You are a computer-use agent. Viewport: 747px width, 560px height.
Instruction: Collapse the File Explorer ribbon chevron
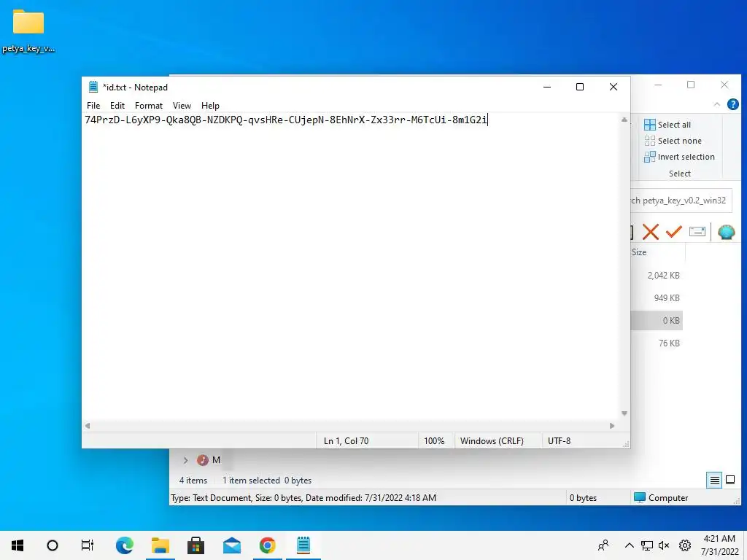click(x=716, y=104)
